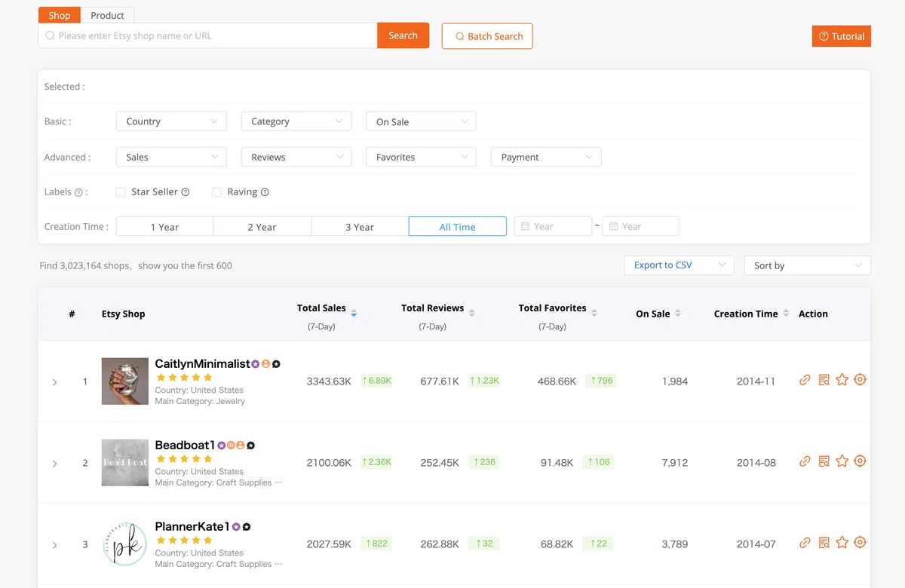The width and height of the screenshot is (905, 588).
Task: Click the Labels help question icon
Action: click(78, 193)
